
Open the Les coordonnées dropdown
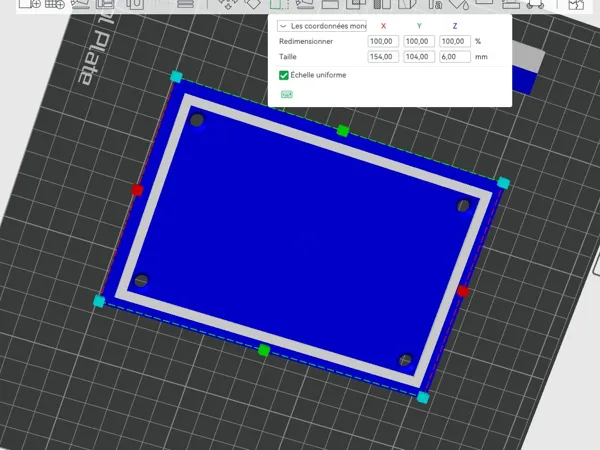point(322,26)
